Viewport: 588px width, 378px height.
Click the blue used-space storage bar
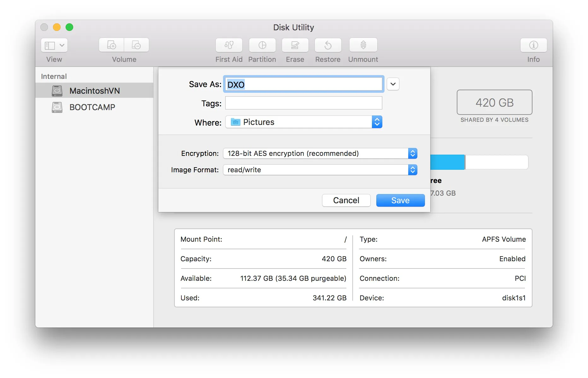(448, 162)
